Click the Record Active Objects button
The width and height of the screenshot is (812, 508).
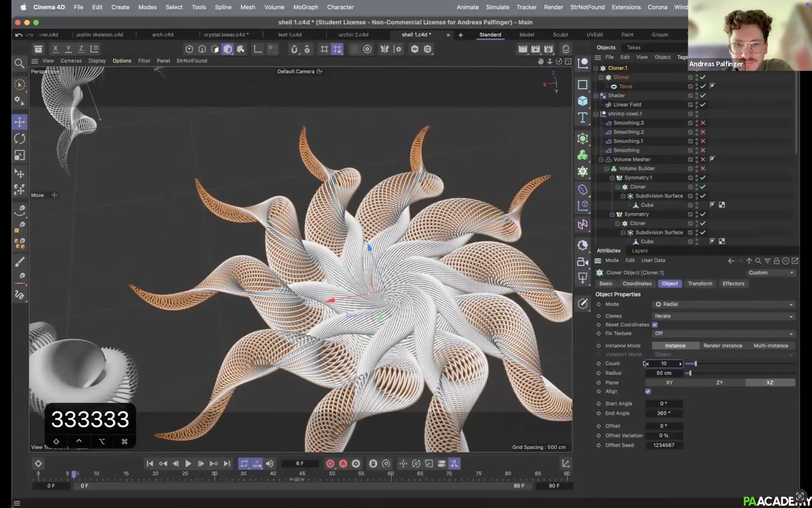pos(330,464)
